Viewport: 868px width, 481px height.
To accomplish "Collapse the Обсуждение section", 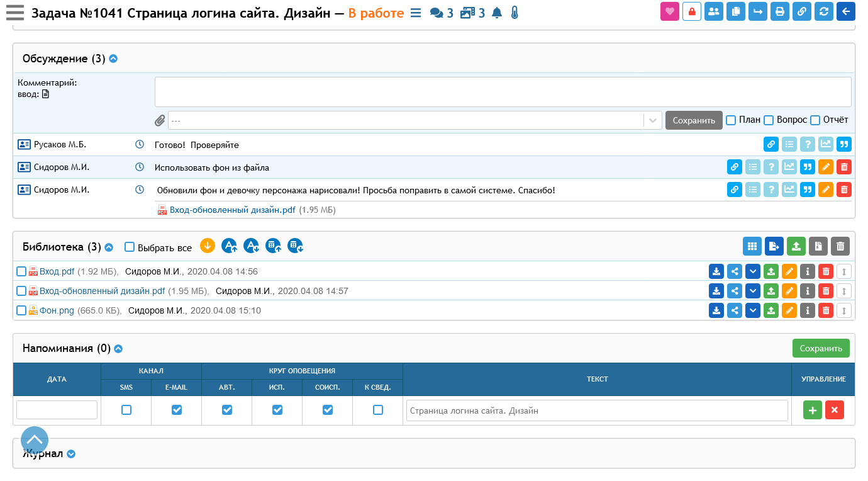I will click(113, 59).
